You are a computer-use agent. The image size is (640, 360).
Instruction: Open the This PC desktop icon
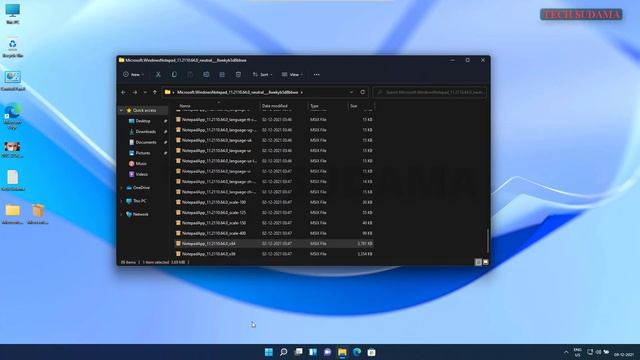point(13,13)
